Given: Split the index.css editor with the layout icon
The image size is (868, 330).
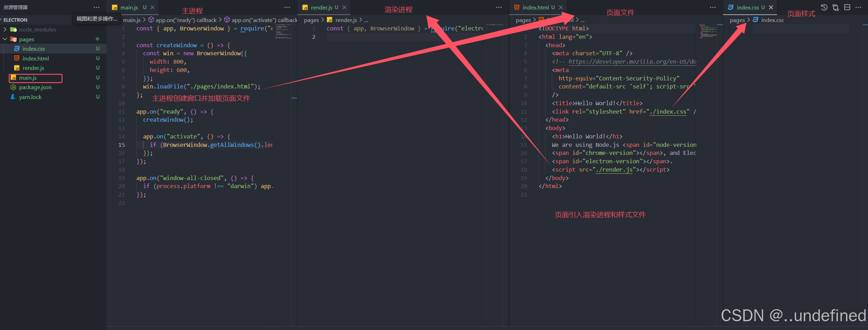Looking at the screenshot, I should pos(847,7).
